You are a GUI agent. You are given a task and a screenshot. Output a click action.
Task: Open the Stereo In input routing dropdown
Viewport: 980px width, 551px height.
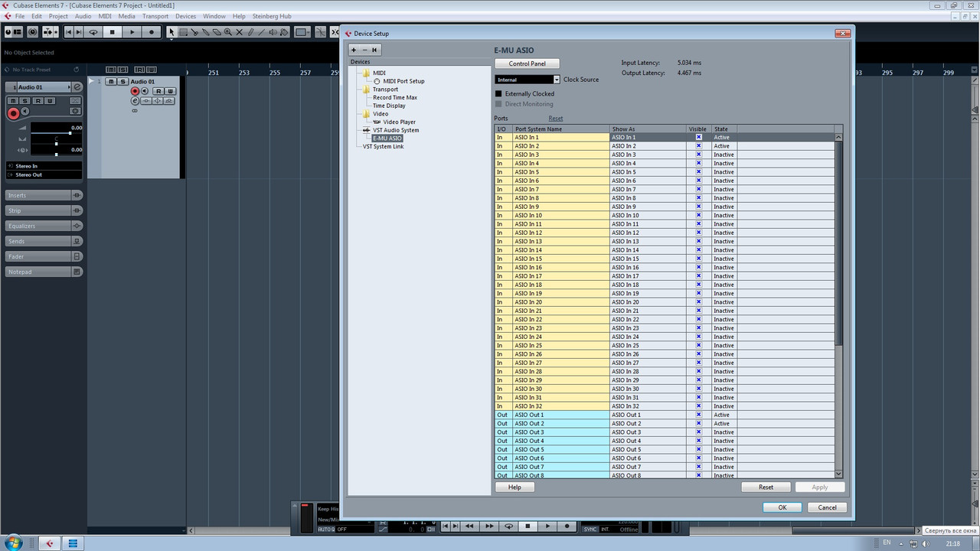pos(44,166)
